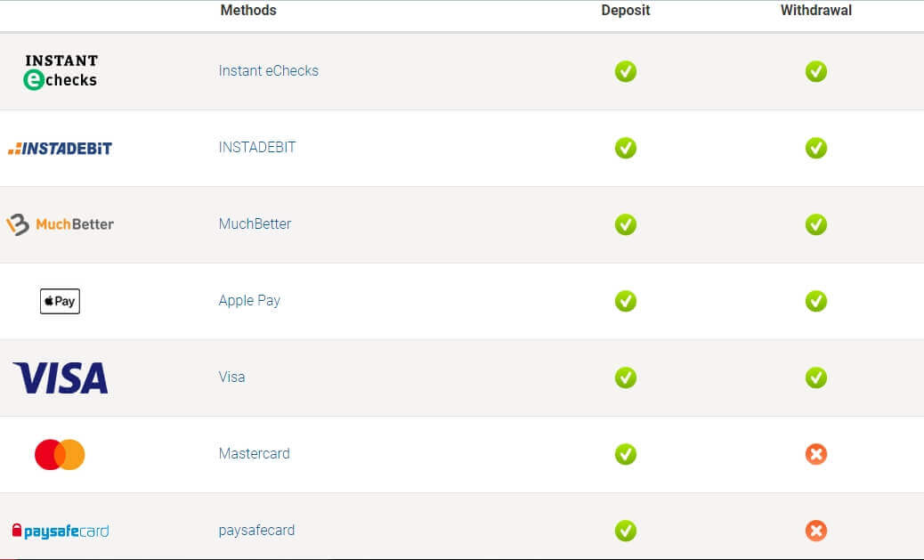Click INSTADEBIT withdrawal green checkmark
The image size is (924, 560).
pyautogui.click(x=815, y=148)
